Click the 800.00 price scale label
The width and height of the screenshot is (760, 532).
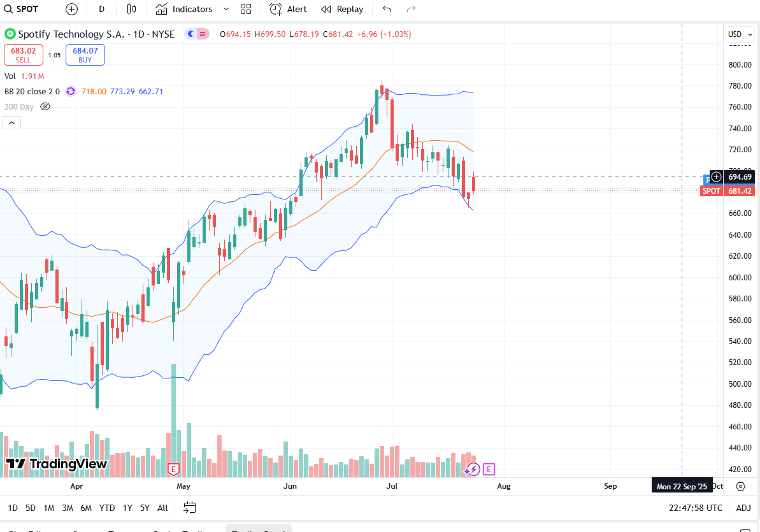click(x=740, y=64)
